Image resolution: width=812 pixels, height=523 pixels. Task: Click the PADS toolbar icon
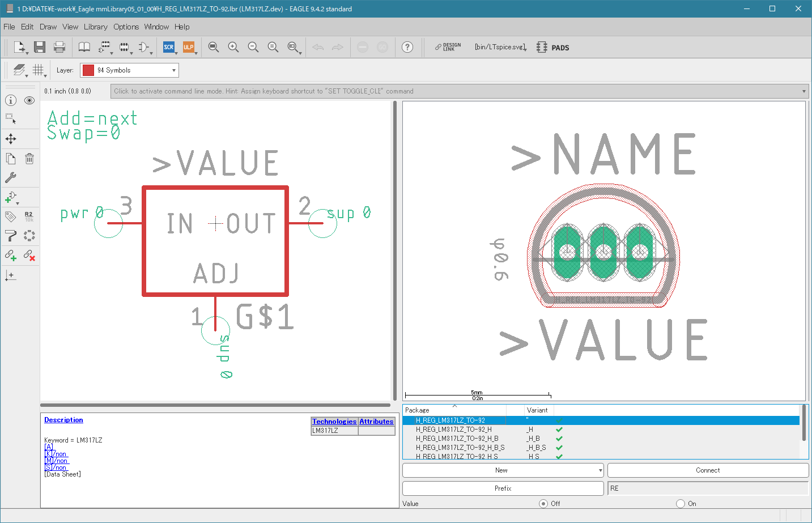click(552, 47)
